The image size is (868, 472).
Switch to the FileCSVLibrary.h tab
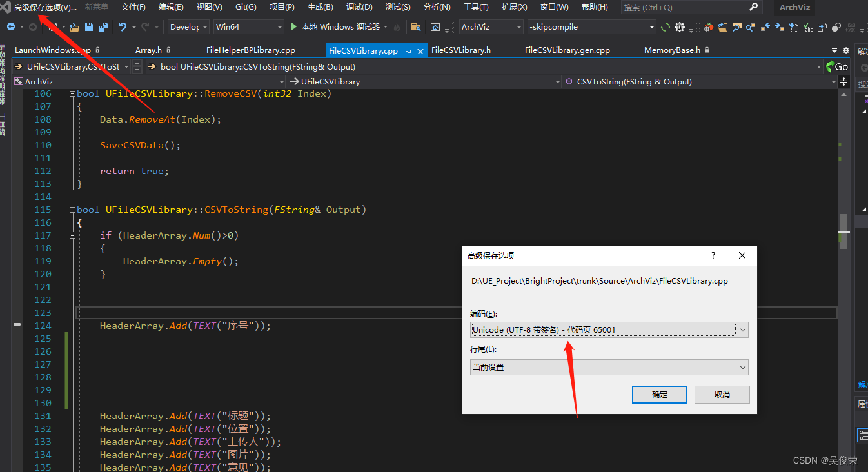tap(461, 50)
